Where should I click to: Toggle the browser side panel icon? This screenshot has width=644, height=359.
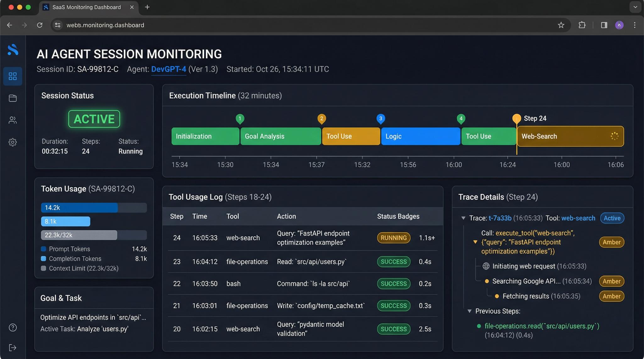pos(604,25)
